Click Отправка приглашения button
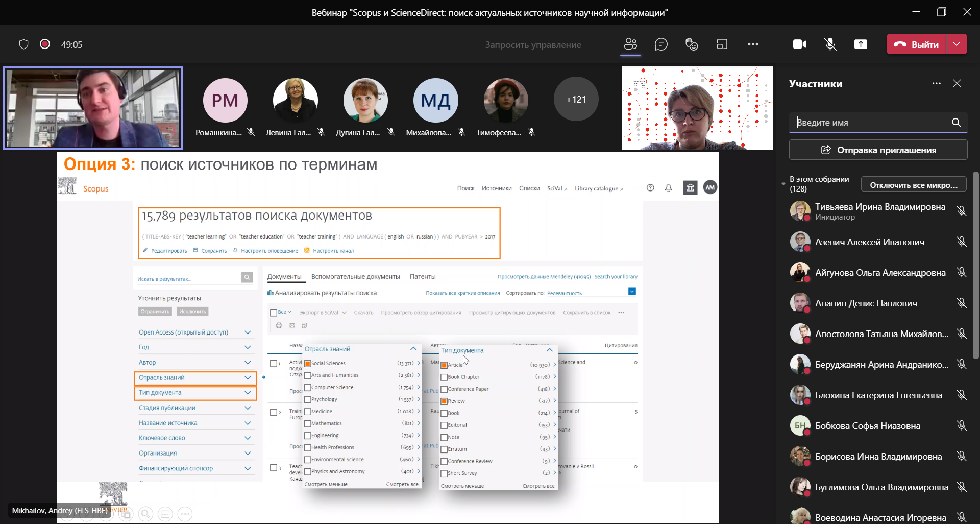The width and height of the screenshot is (980, 524). (x=878, y=150)
